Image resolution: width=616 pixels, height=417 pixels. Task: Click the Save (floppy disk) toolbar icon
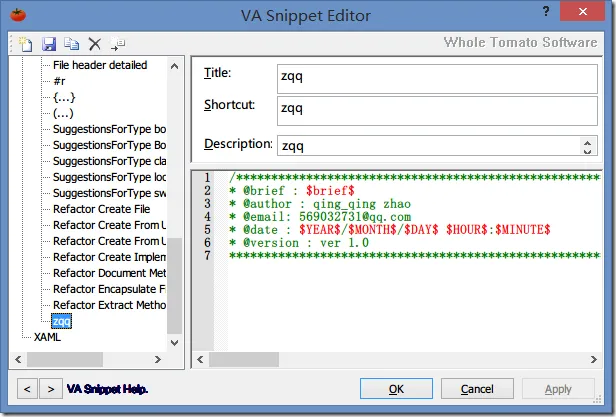(49, 43)
